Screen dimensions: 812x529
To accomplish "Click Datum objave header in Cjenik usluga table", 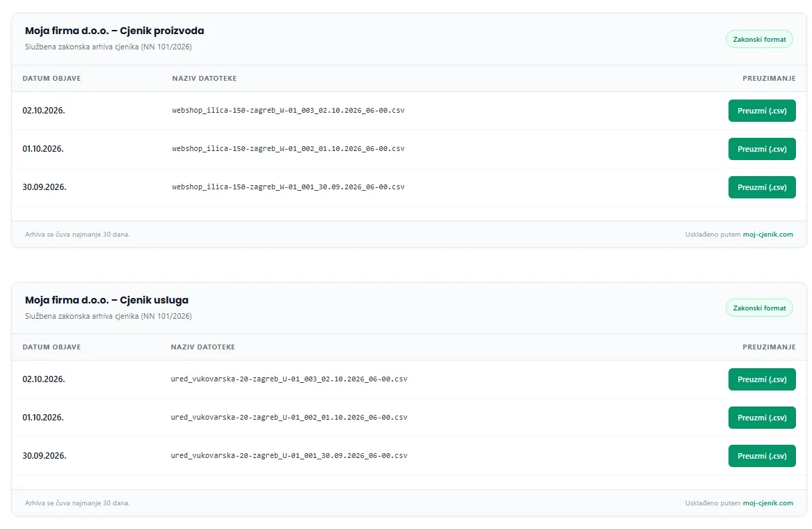I will 51,347.
